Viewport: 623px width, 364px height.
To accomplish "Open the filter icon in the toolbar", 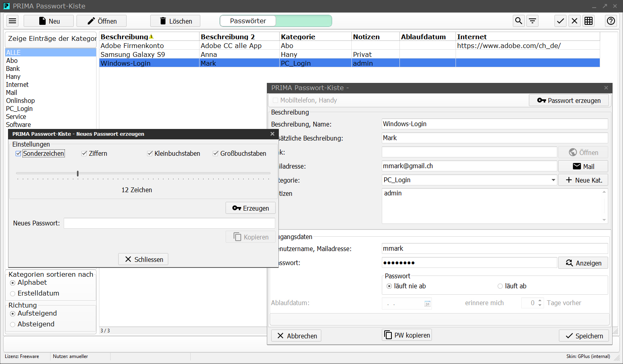I will 532,21.
